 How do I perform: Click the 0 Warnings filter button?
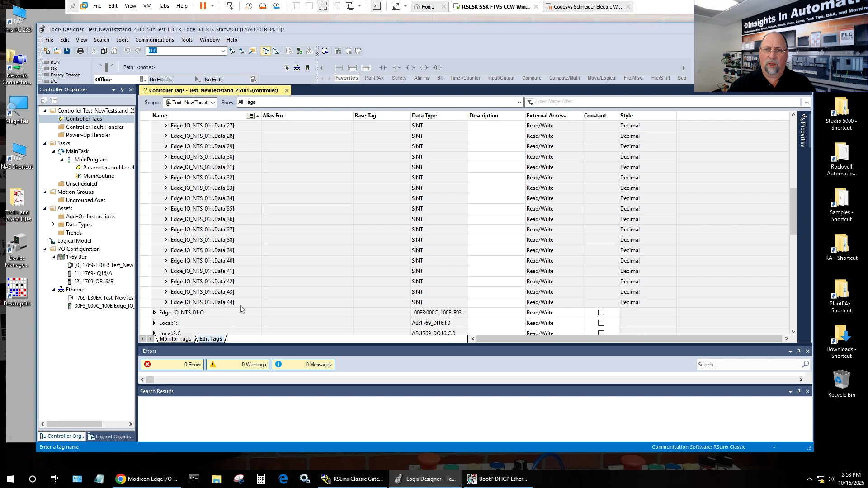pos(238,365)
